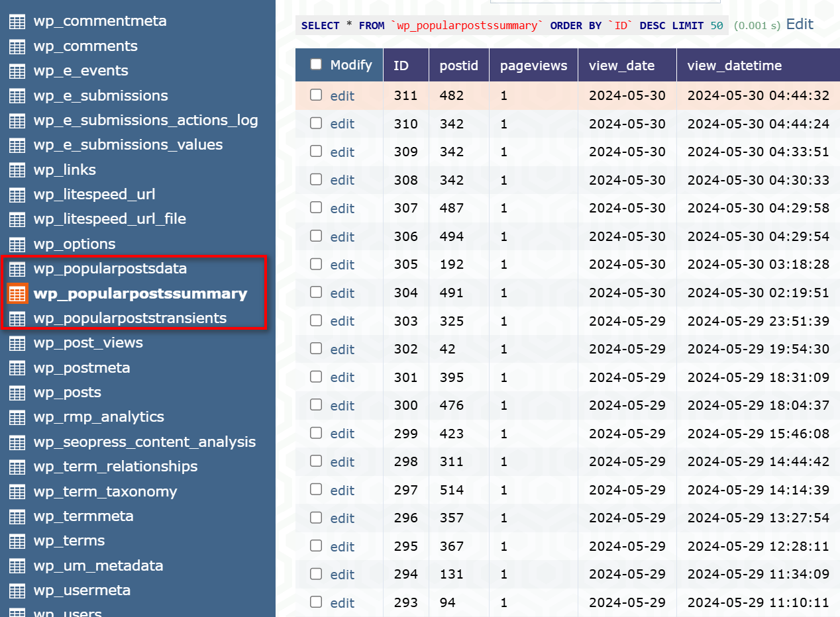Check the box on row ID 298
Screen dimensions: 840x617
pos(316,461)
